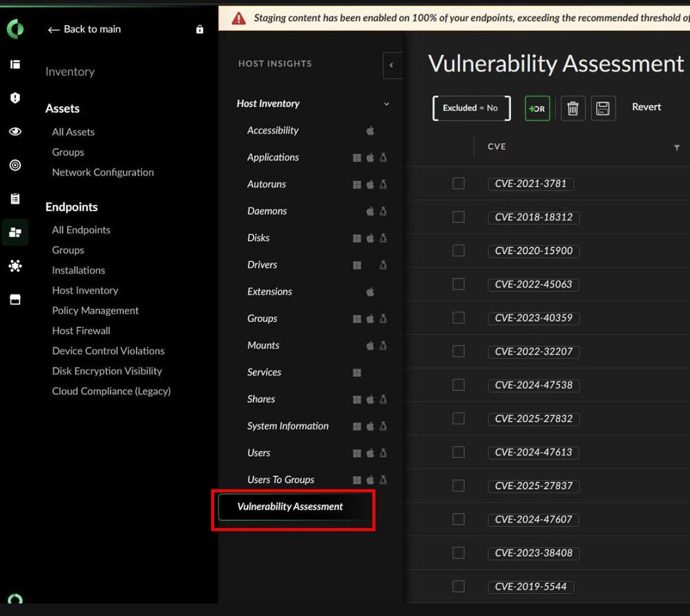Click the Linux icon next to Autoruns
This screenshot has height=616, width=690.
pos(383,184)
